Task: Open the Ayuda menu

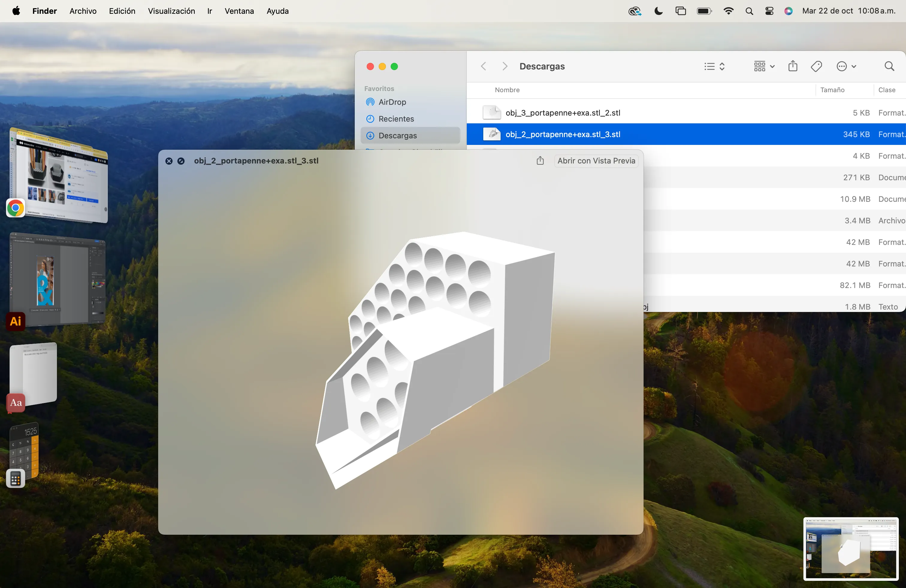Action: [x=277, y=11]
